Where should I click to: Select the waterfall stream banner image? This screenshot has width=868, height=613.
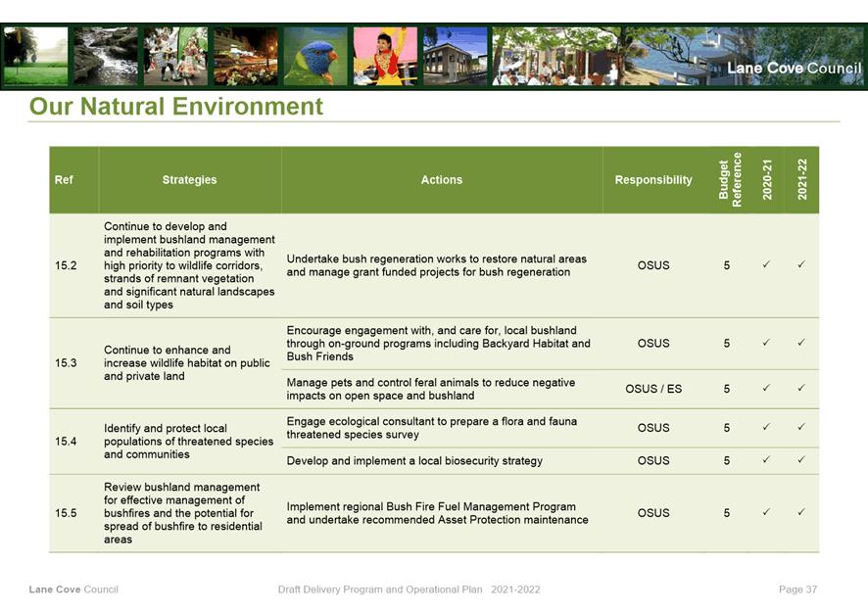click(x=106, y=56)
